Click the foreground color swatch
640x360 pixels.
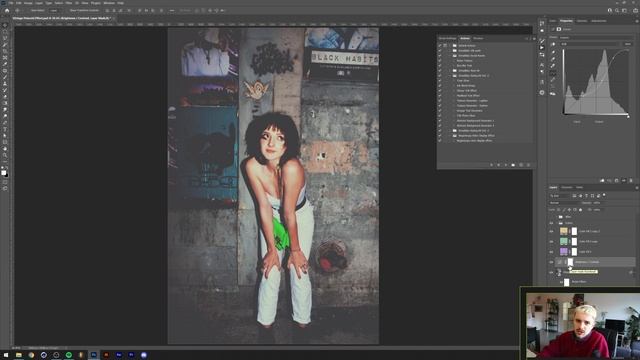click(4, 173)
